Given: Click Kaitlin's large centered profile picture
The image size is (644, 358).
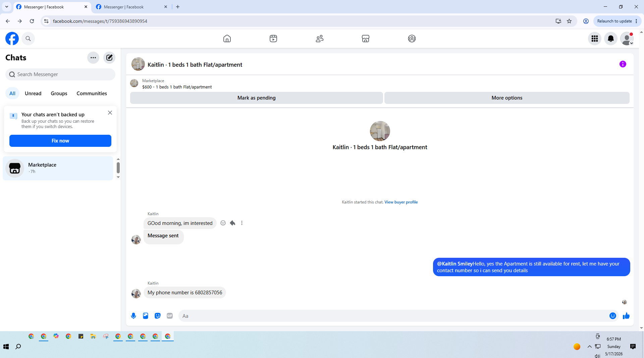Looking at the screenshot, I should (380, 131).
